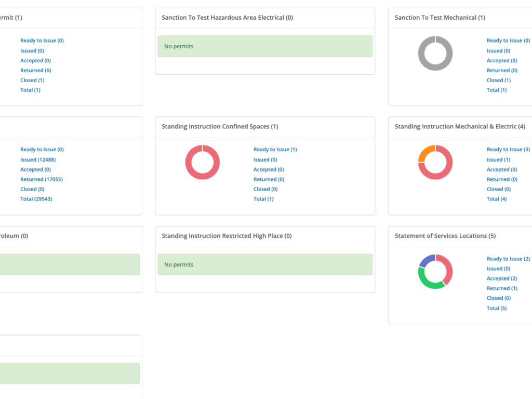Viewport: 532px width, 399px height.
Task: Open Closed (1) under Sanction To Test Mechanical
Action: 498,80
